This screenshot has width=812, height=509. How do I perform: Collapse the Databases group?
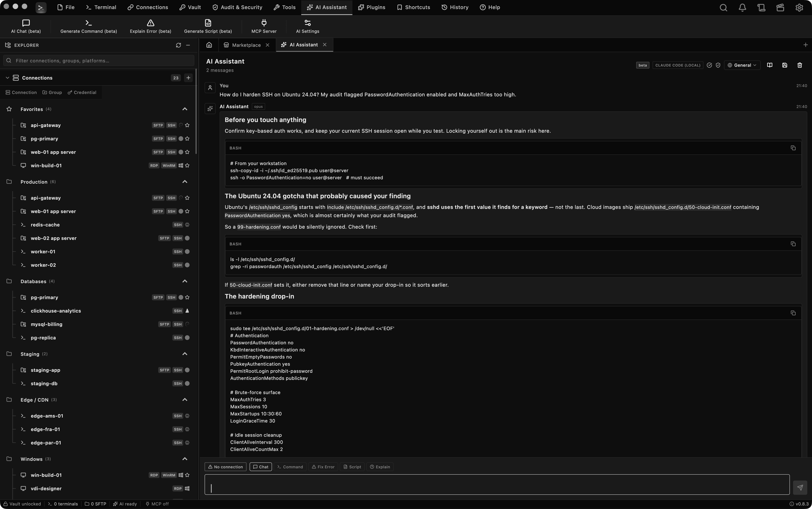coord(184,281)
